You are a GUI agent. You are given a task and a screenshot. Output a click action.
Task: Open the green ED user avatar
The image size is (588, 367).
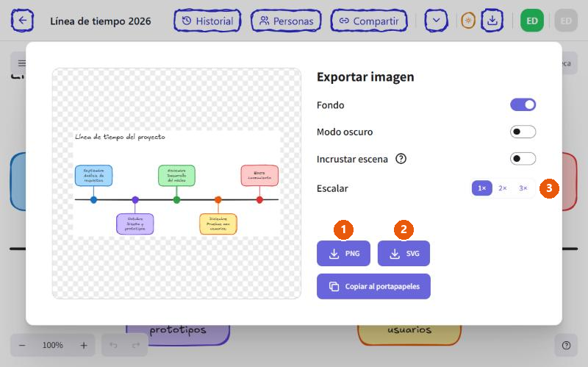pyautogui.click(x=531, y=21)
